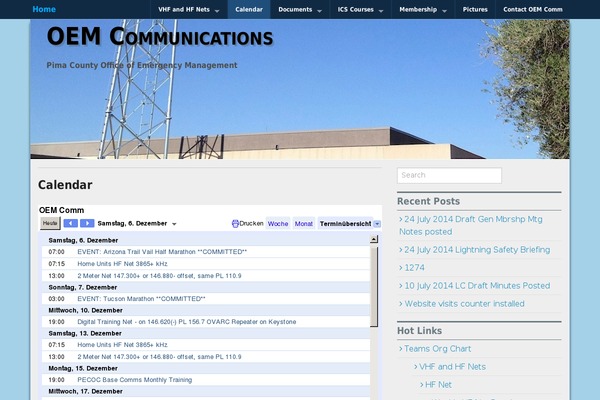Switch to Monat calendar view

point(303,224)
